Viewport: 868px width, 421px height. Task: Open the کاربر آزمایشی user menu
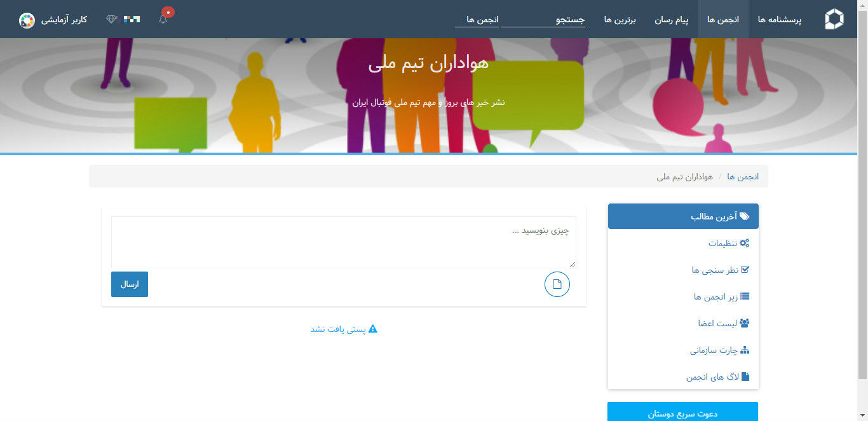tap(64, 20)
